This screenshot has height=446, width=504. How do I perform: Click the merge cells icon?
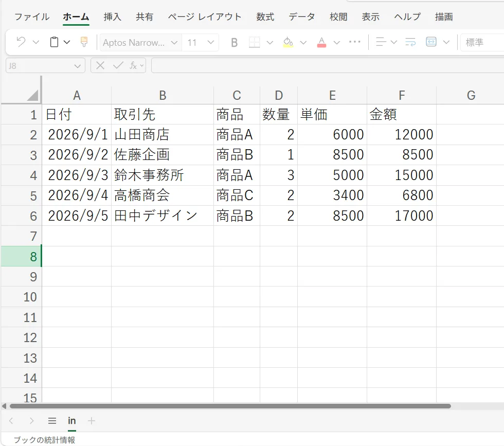coord(431,42)
